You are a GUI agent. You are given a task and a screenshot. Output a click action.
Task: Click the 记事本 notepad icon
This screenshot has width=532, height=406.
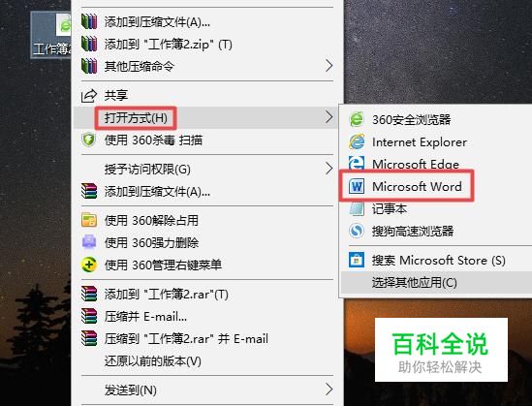[357, 208]
